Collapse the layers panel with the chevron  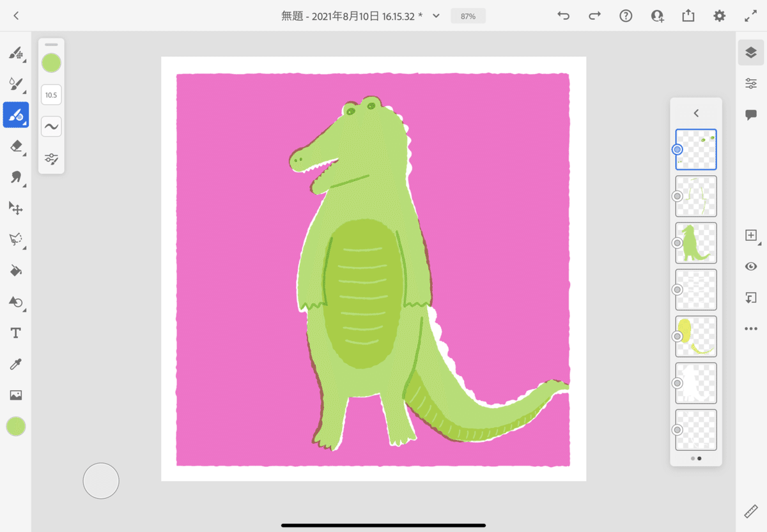tap(695, 113)
